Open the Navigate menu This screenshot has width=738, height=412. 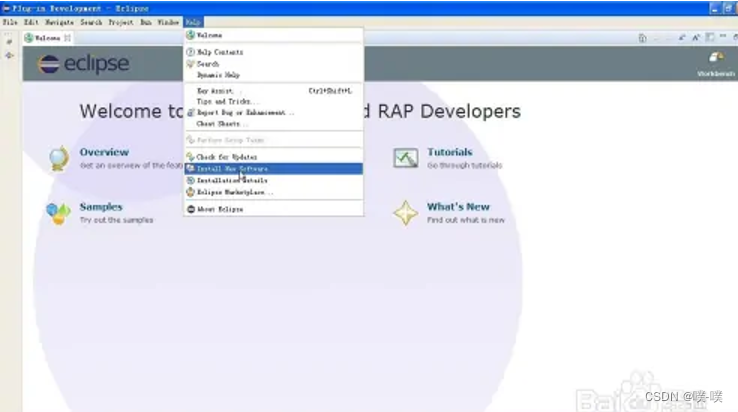pos(59,22)
